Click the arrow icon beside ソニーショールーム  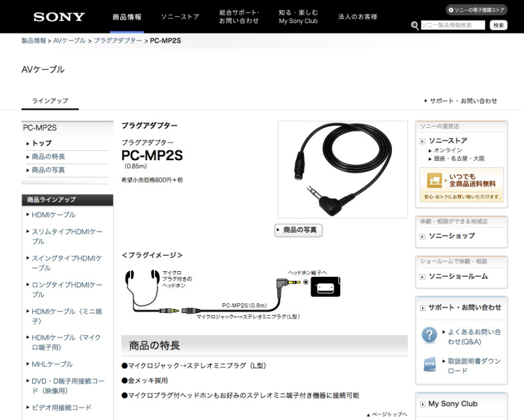pyautogui.click(x=423, y=277)
